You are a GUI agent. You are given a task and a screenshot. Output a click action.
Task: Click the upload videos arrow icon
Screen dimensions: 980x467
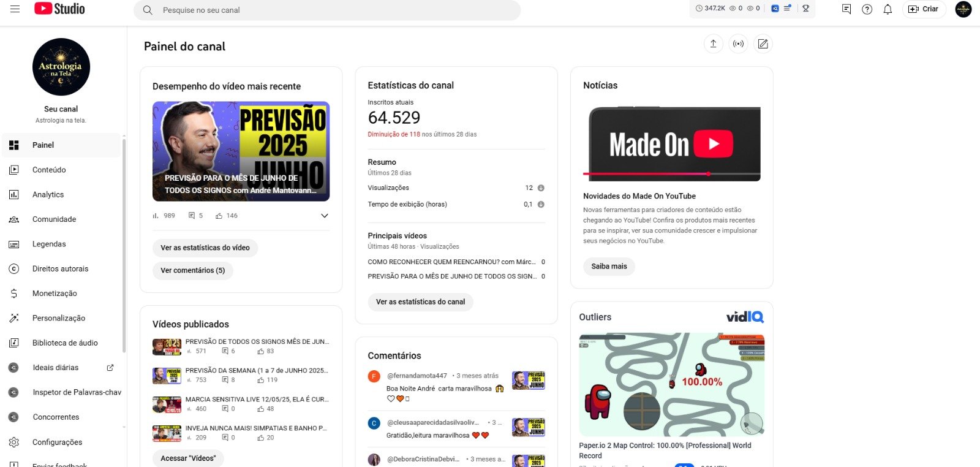[713, 44]
